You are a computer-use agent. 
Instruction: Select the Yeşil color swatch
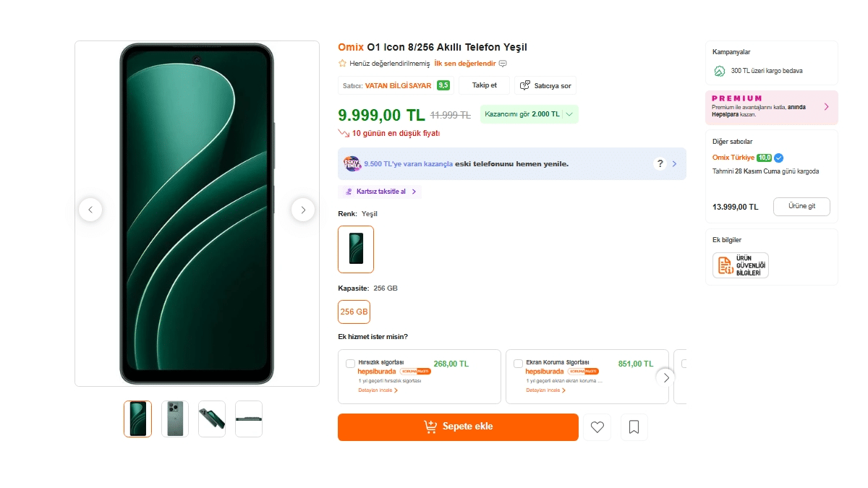coord(356,249)
